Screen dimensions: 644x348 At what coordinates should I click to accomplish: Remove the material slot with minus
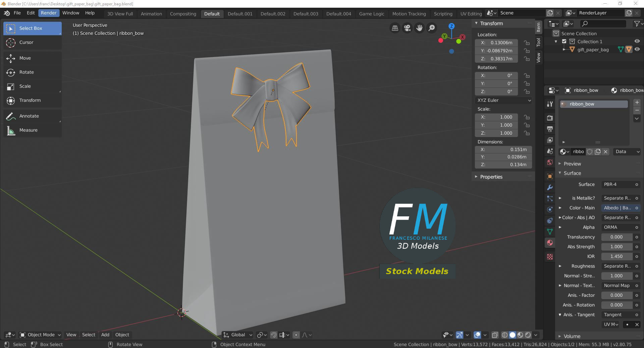click(x=637, y=111)
